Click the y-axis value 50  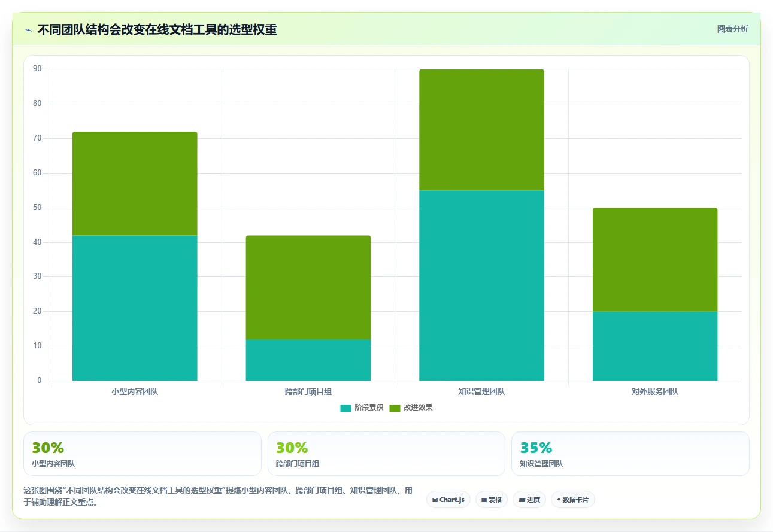(37, 208)
